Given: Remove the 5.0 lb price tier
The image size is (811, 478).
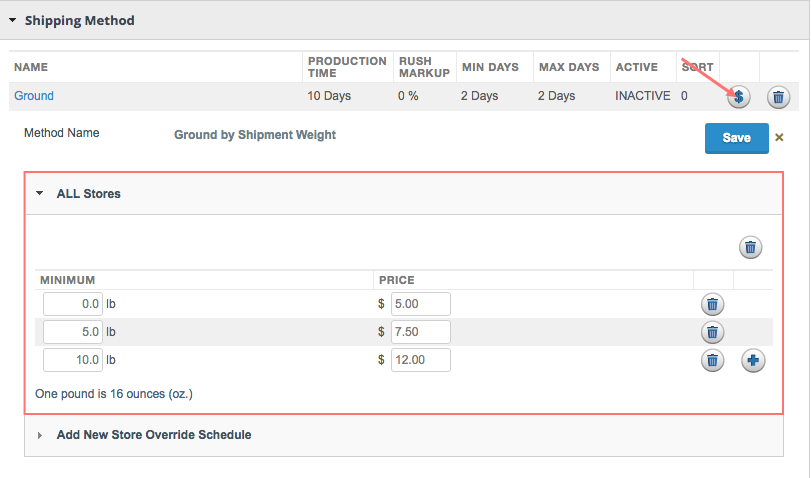Looking at the screenshot, I should point(712,332).
